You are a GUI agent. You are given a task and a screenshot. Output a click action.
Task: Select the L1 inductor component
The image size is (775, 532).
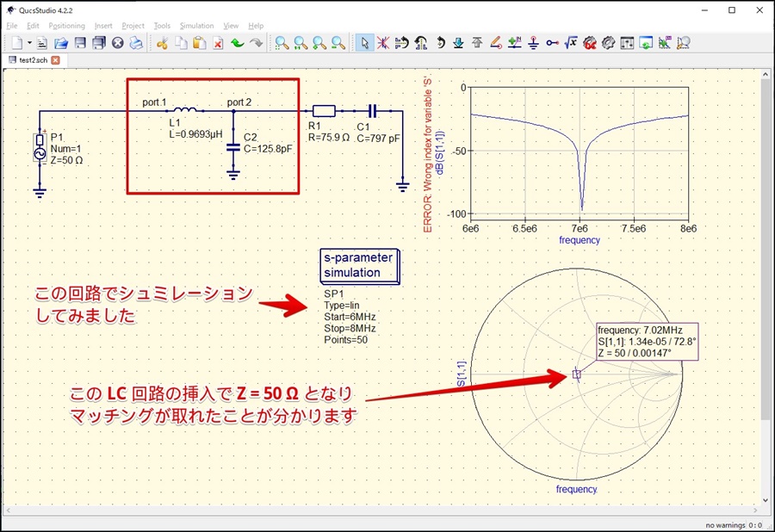coord(185,109)
